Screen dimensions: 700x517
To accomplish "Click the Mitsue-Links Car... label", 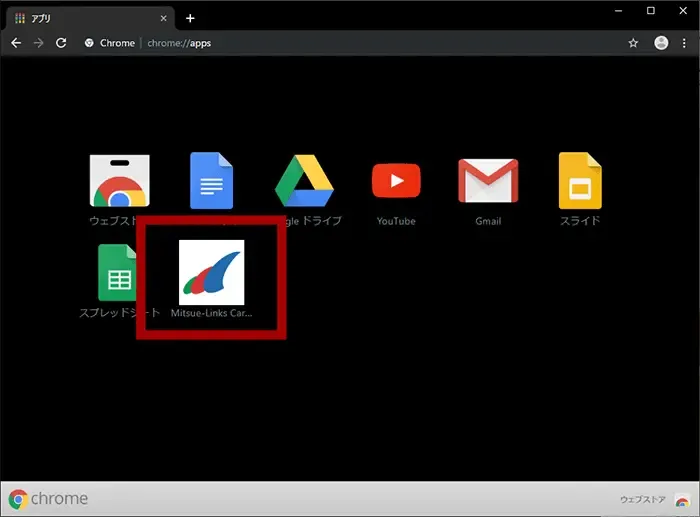I will (212, 313).
